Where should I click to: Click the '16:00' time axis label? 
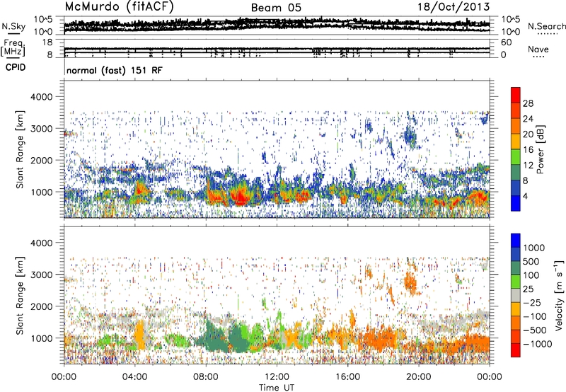[347, 377]
